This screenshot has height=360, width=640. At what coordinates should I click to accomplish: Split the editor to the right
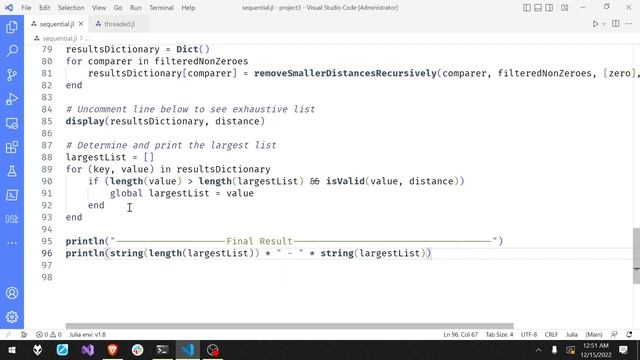(x=616, y=24)
